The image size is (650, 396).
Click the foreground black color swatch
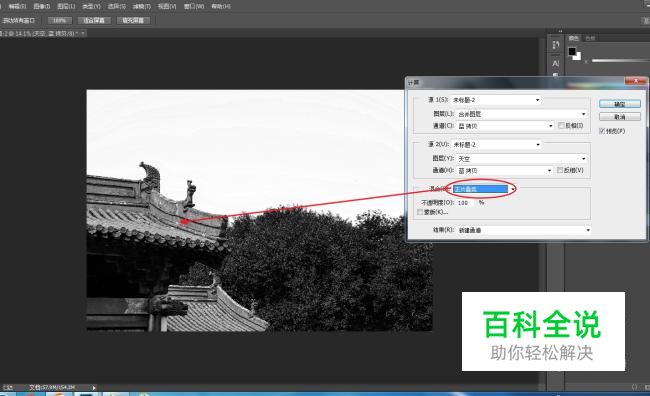coord(572,51)
